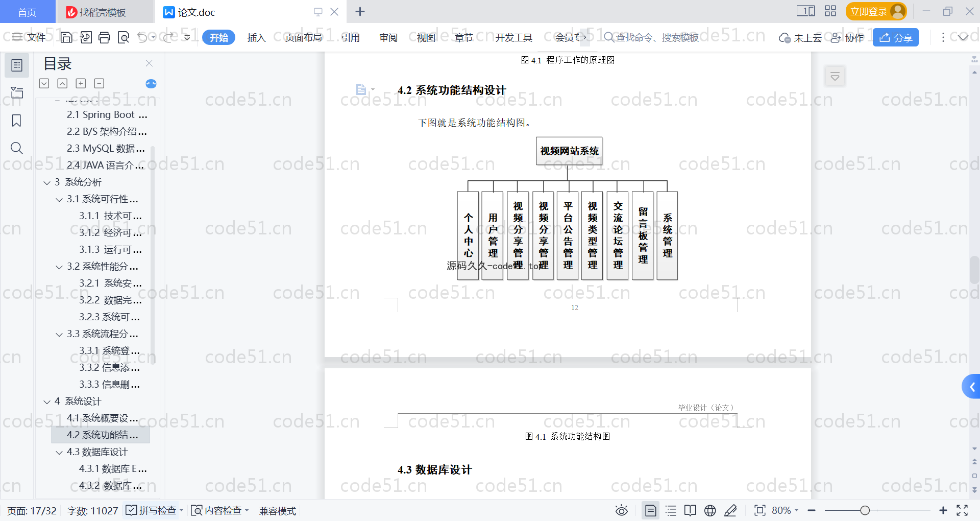Viewport: 980px width, 521px height.
Task: Select the 开始 ribbon tab
Action: [x=218, y=37]
